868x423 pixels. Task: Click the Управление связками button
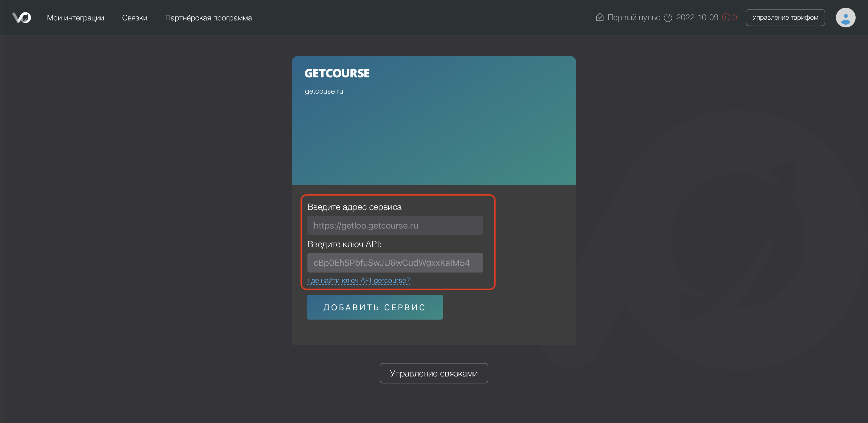[433, 373]
